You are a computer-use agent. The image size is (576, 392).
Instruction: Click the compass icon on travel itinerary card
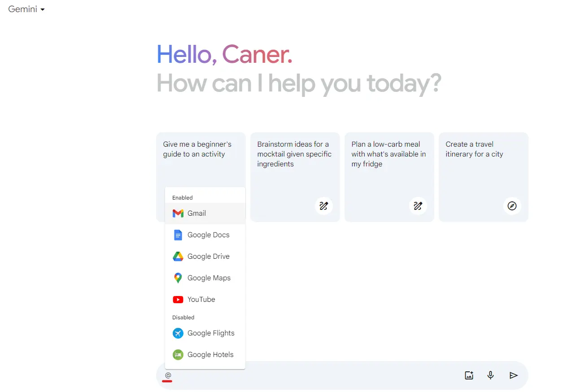click(x=512, y=206)
